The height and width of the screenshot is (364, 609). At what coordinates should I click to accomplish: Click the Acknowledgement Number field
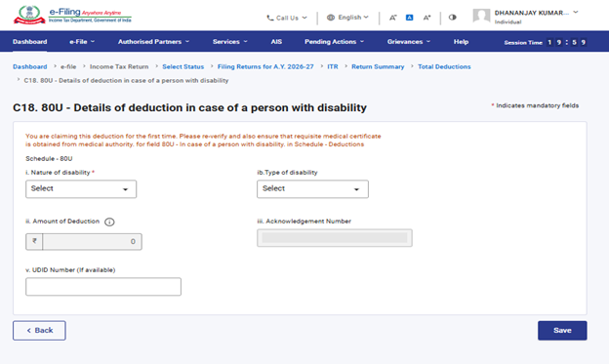click(x=335, y=238)
